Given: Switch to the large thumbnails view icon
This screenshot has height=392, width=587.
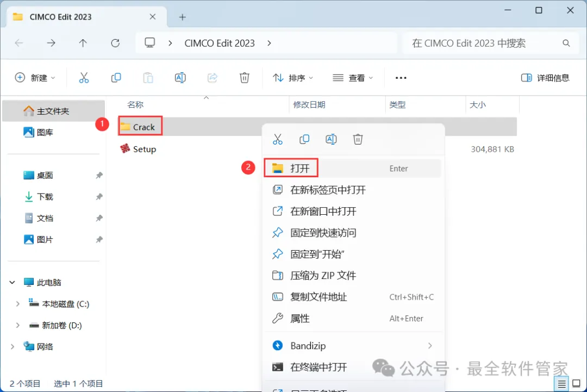Looking at the screenshot, I should point(576,383).
